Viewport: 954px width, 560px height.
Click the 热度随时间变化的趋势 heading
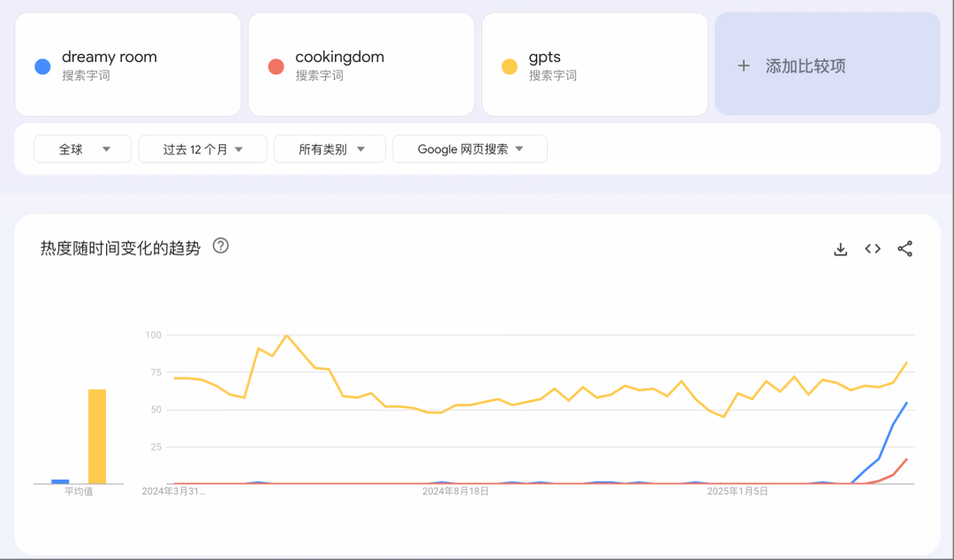(x=120, y=247)
